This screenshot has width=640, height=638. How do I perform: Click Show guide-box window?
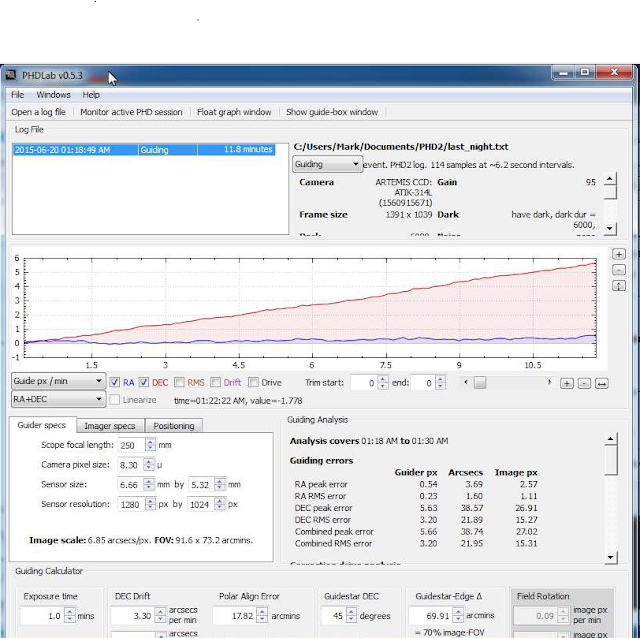(332, 112)
